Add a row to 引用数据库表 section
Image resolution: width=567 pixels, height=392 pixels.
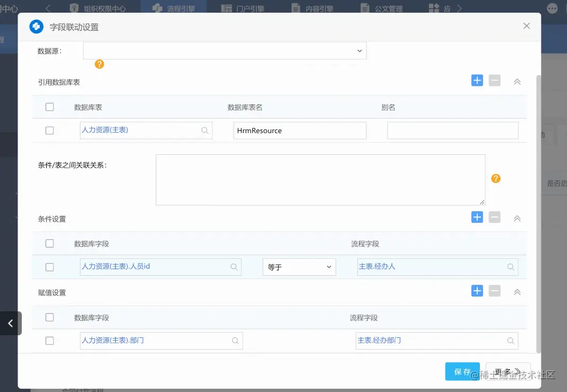(x=477, y=80)
